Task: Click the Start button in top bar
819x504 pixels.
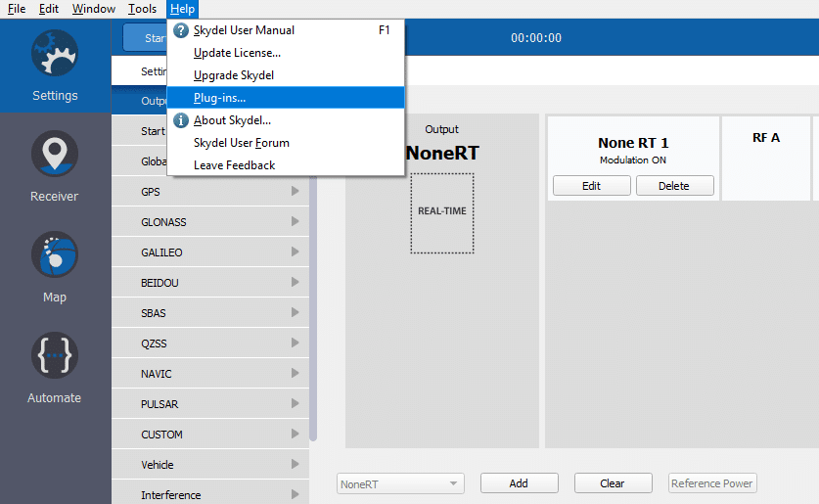Action: (x=145, y=37)
